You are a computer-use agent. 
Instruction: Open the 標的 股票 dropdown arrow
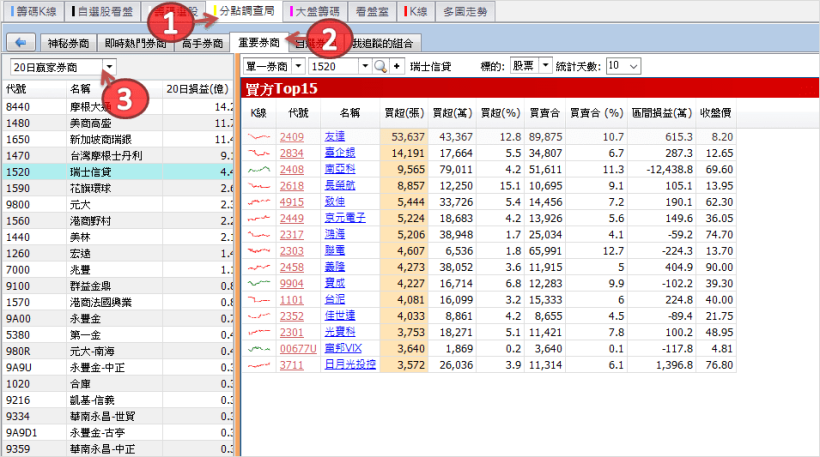545,66
